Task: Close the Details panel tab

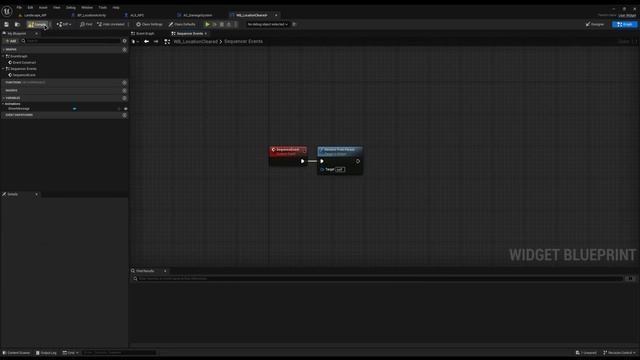Action: (x=36, y=194)
